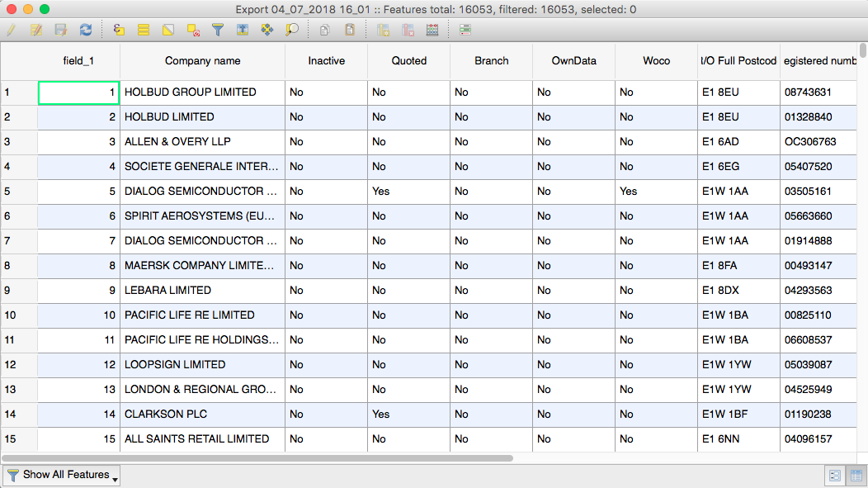Click the Quoted Yes cell for CLARKSON PLC
The width and height of the screenshot is (868, 488).
coord(409,415)
